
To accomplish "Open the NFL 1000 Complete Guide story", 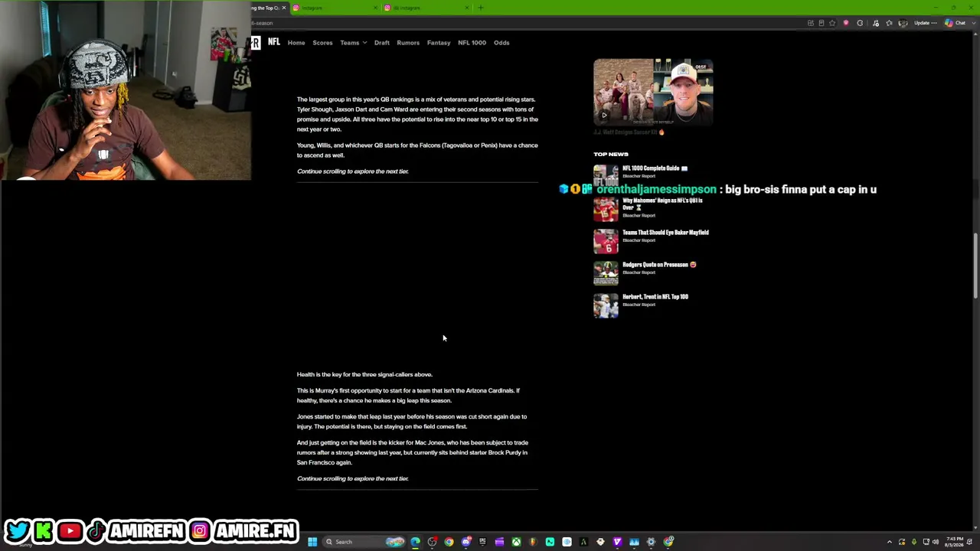I will coord(655,168).
